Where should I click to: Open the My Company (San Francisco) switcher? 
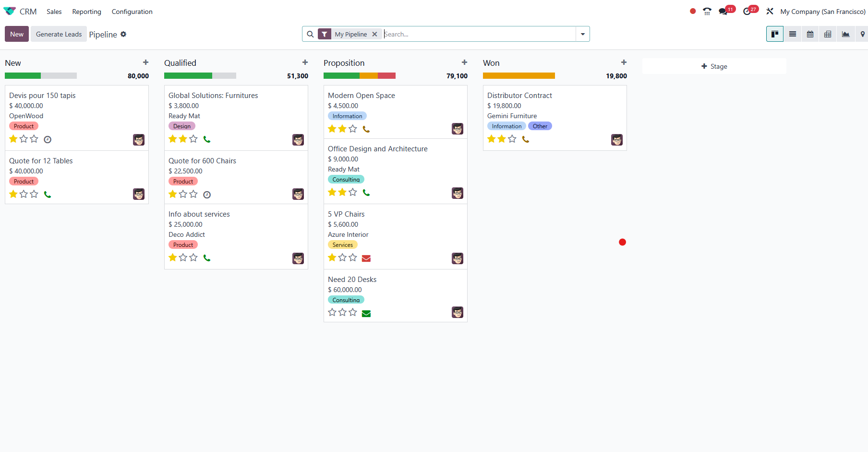point(822,12)
